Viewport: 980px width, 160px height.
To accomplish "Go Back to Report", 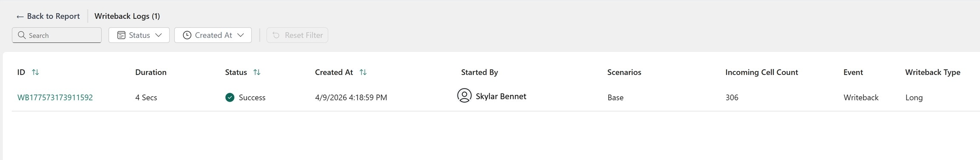I will [48, 16].
